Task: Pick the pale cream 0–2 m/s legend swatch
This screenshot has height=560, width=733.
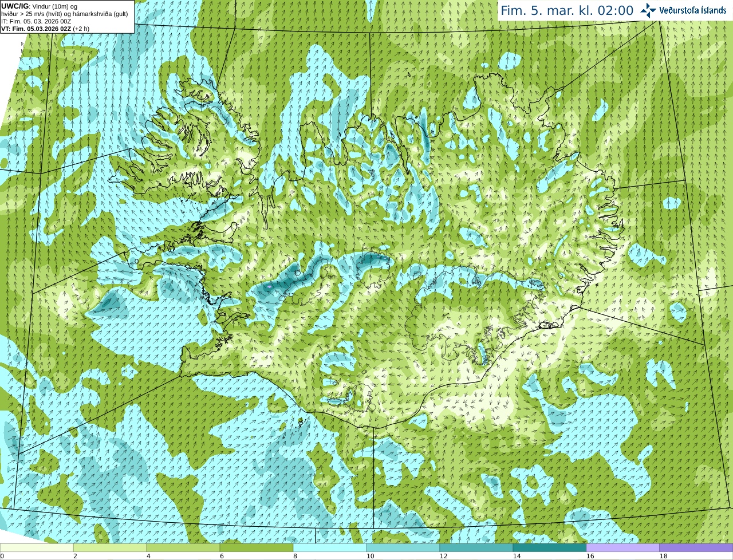Action: (37, 547)
